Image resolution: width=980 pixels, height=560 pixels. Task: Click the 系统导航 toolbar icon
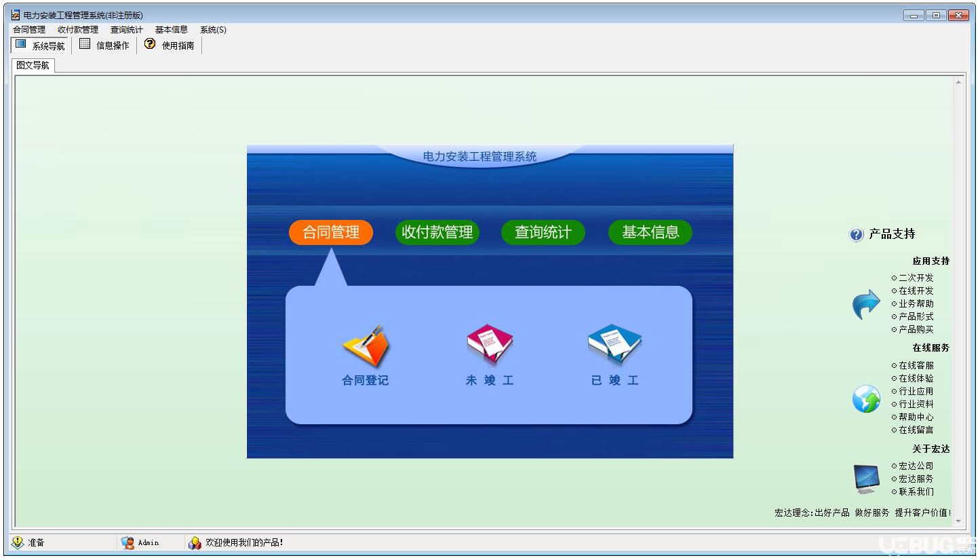20,44
